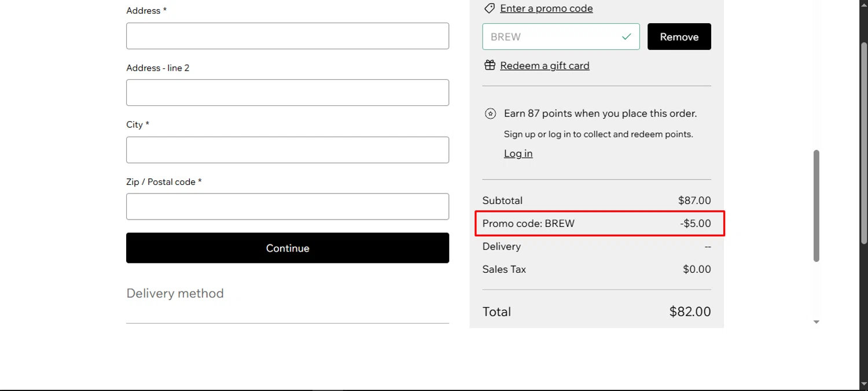
Task: Click the order summary scrollbar thumb
Action: 816,206
